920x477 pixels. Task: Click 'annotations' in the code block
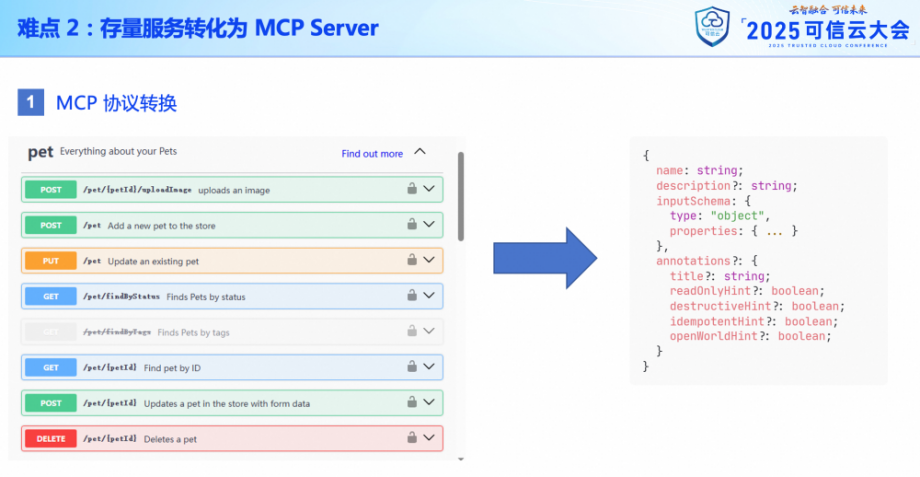click(693, 261)
